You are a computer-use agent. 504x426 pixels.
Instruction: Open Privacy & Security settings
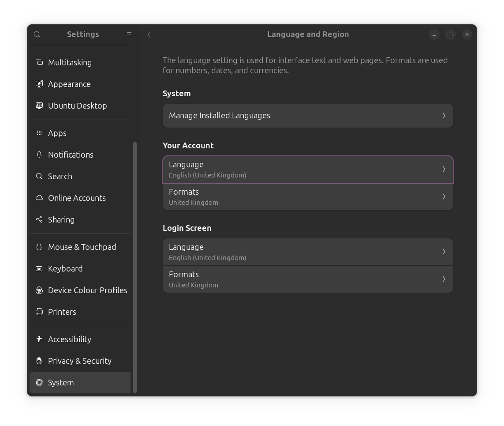[79, 361]
